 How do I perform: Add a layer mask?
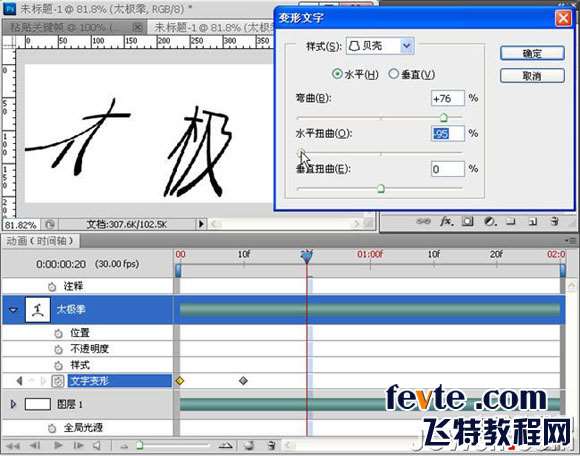[x=468, y=222]
